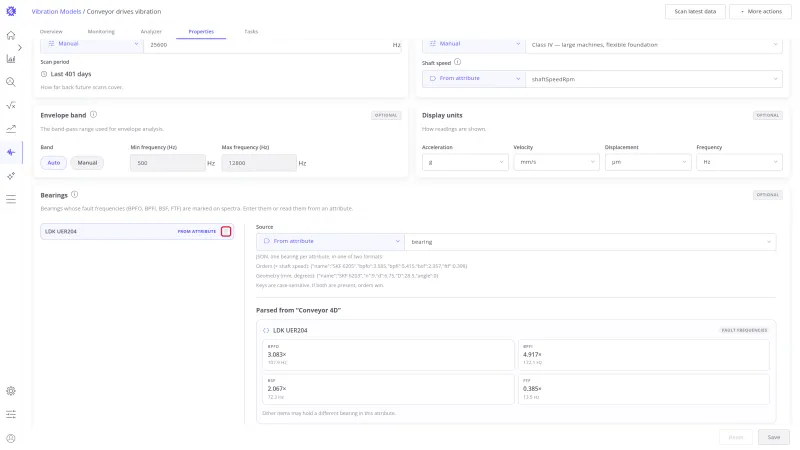Open the Displacement unit dropdown

[x=647, y=162]
